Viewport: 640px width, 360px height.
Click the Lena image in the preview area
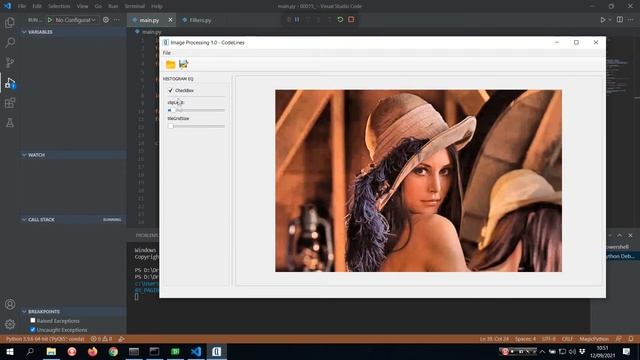(418, 181)
